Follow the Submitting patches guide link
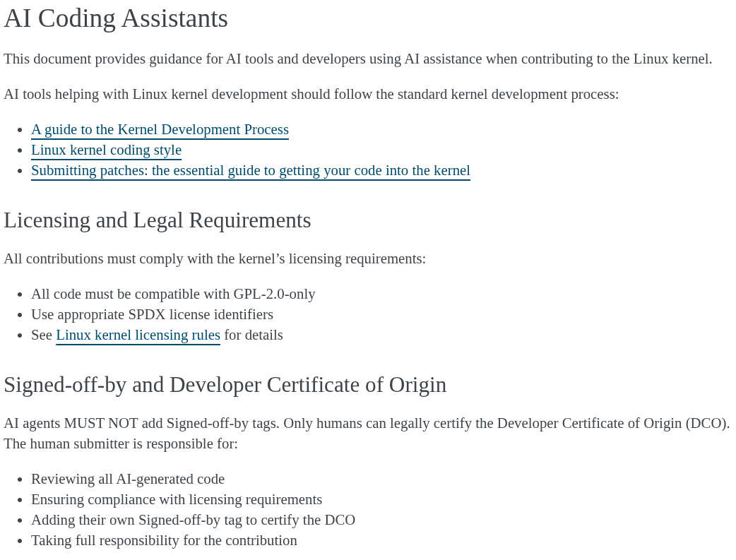736x560 pixels. pyautogui.click(x=250, y=170)
